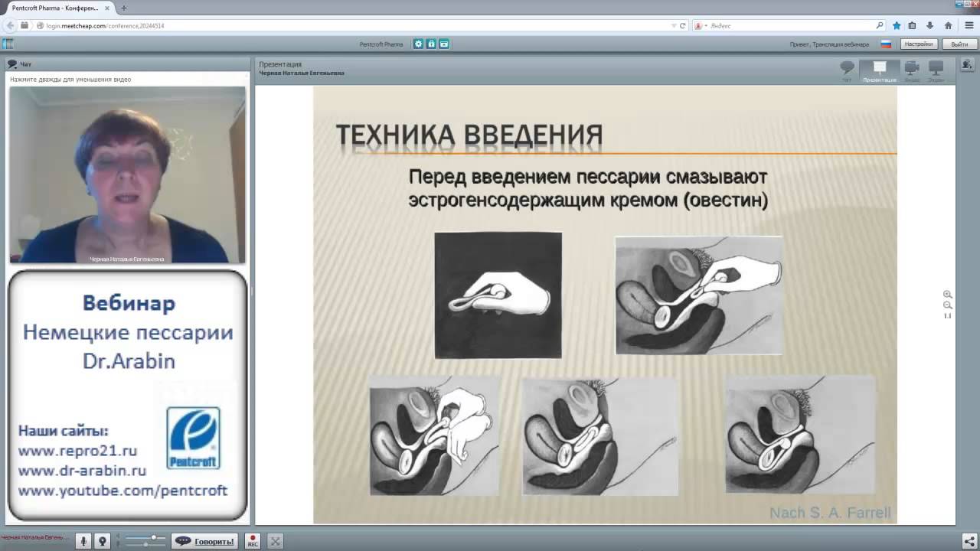980x551 pixels.
Task: Click the search magnifier icon
Action: (880, 25)
